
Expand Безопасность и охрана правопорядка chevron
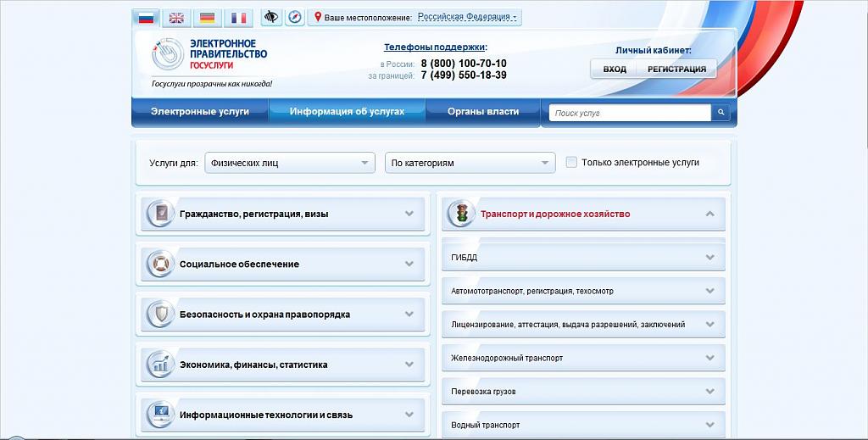(409, 315)
